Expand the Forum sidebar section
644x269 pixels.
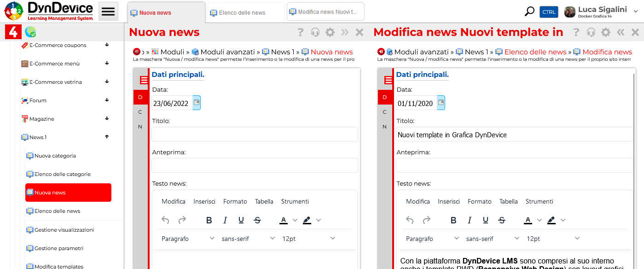[x=107, y=100]
